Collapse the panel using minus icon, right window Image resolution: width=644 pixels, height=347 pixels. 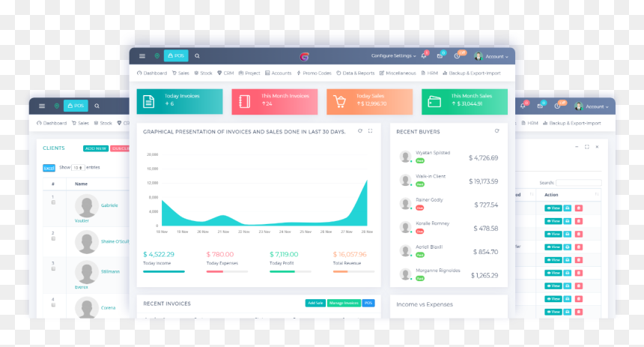[x=577, y=147]
